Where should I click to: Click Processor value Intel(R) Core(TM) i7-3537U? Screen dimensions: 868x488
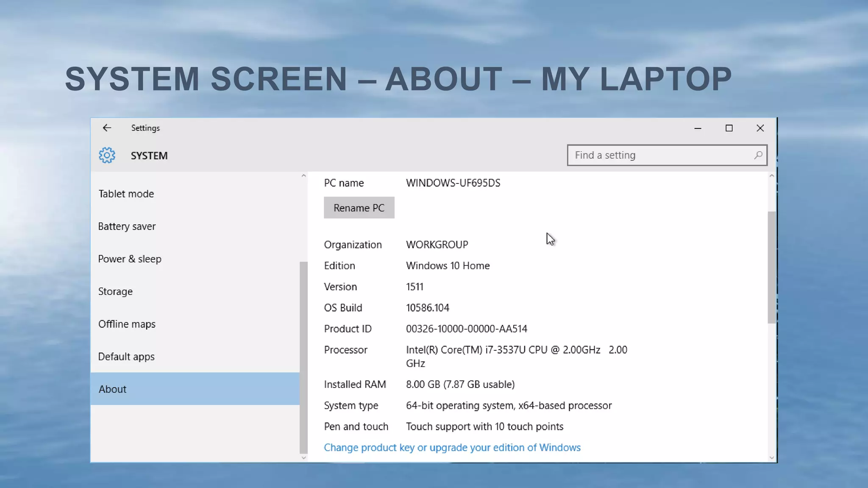coord(517,357)
